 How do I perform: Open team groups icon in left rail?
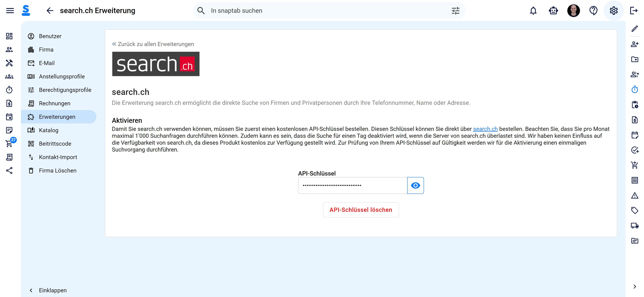(x=9, y=76)
